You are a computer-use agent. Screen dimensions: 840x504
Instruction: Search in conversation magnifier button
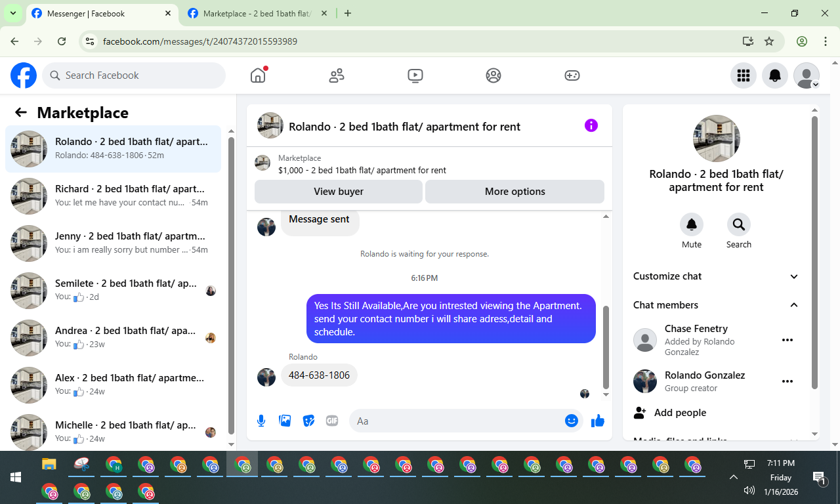pyautogui.click(x=739, y=224)
